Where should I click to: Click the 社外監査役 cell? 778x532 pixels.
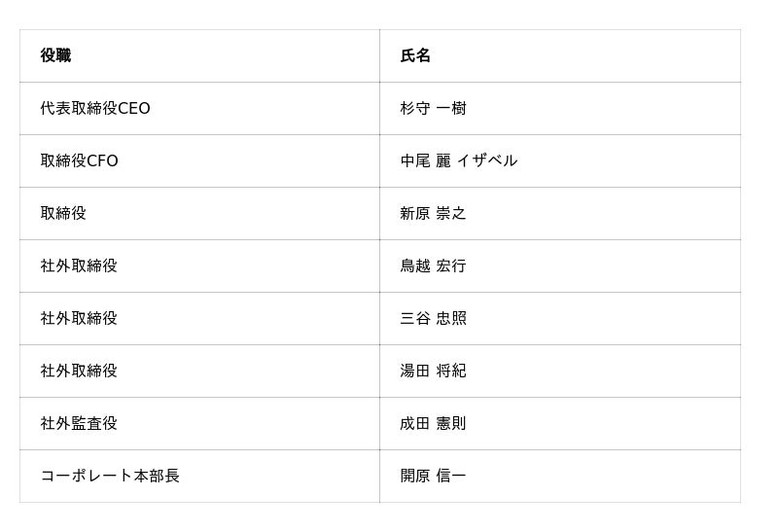tap(79, 424)
